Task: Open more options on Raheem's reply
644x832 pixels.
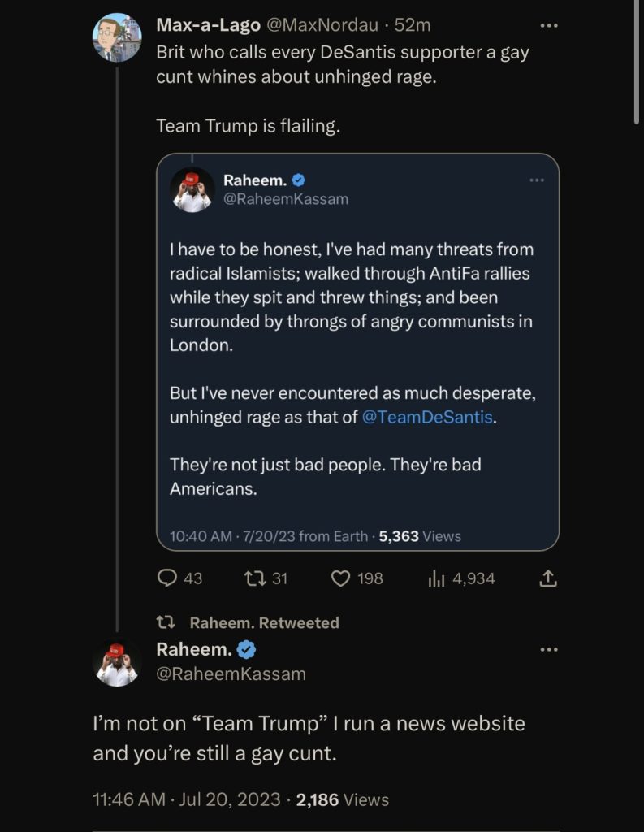Action: (x=549, y=649)
